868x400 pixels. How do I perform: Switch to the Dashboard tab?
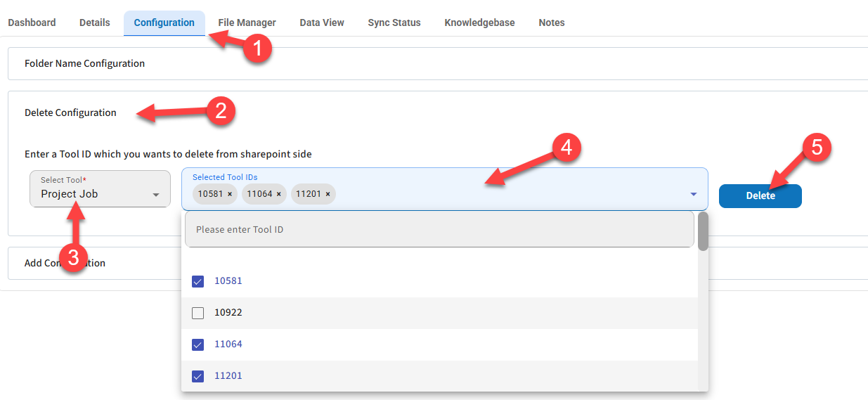click(32, 22)
